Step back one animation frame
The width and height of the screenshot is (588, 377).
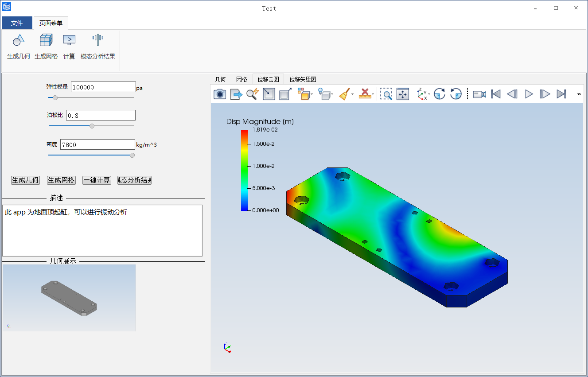[512, 94]
